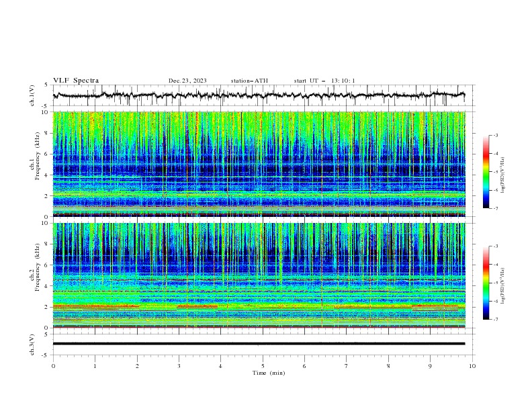This screenshot has width=532, height=411.
Task: Click time axis tick label 7
Action: click(x=347, y=366)
